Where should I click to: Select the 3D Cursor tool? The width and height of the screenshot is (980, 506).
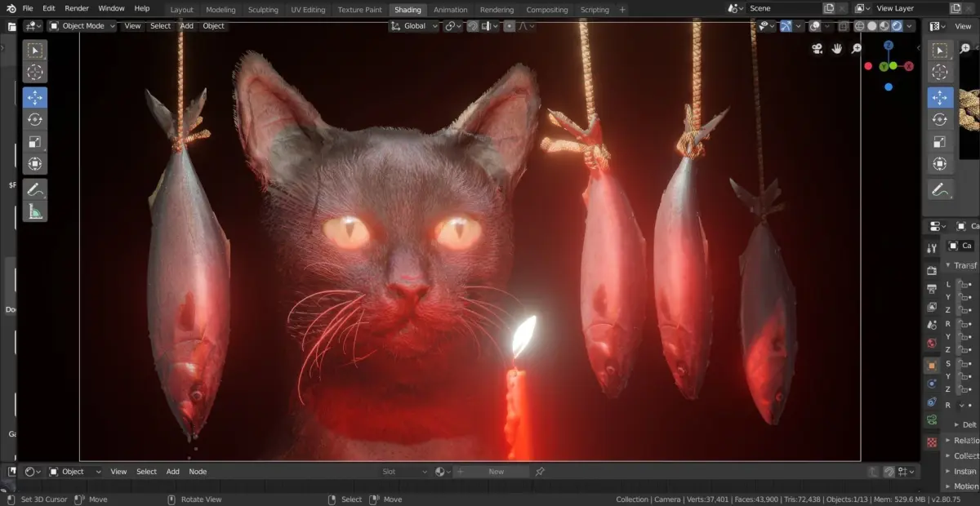coord(35,73)
